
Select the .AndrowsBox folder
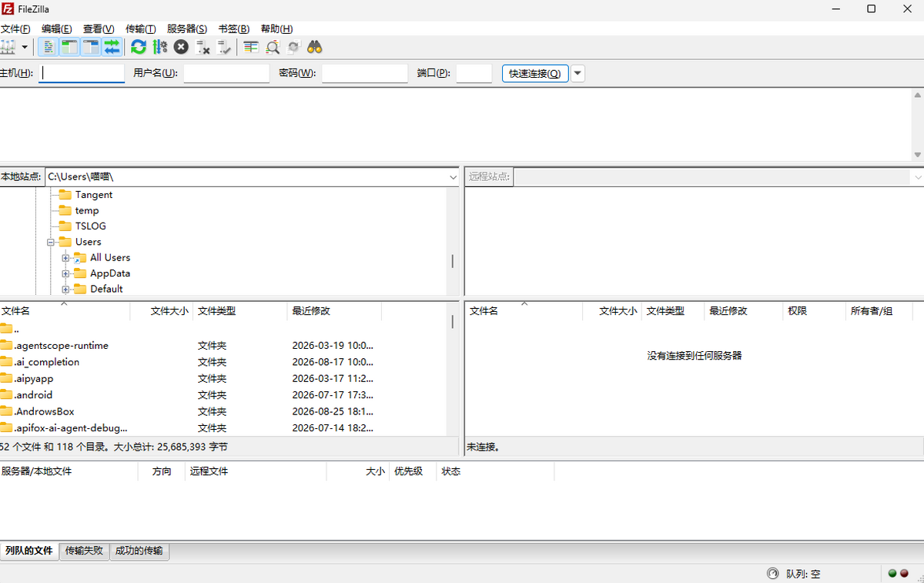pos(223,412)
